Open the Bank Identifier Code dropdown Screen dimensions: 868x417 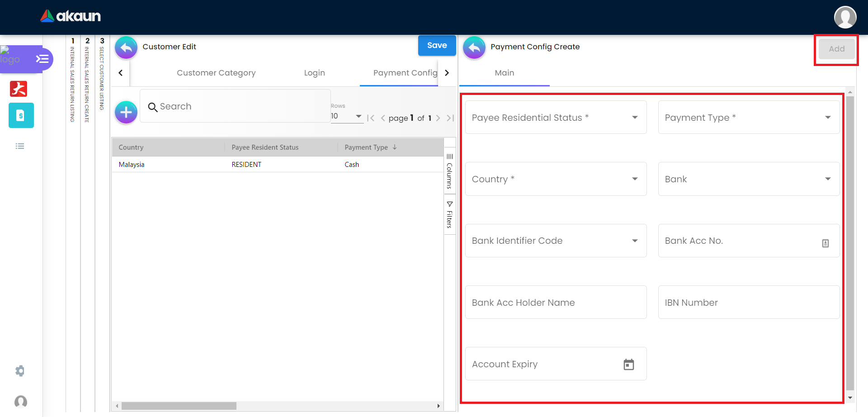coord(556,241)
